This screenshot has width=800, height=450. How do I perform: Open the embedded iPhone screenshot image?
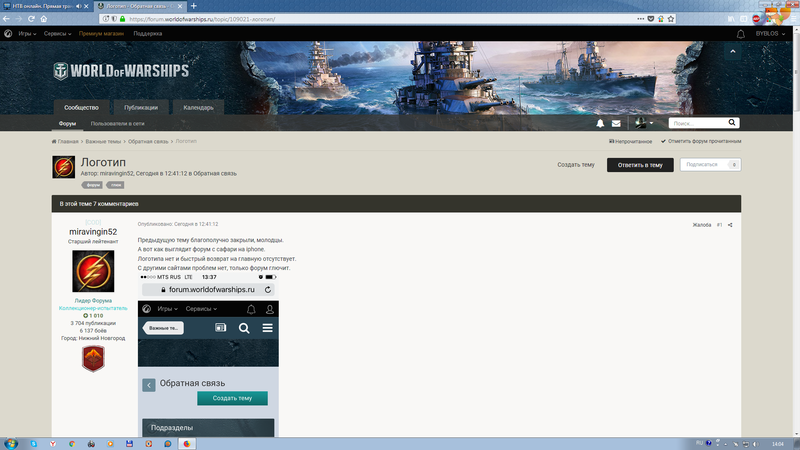208,355
